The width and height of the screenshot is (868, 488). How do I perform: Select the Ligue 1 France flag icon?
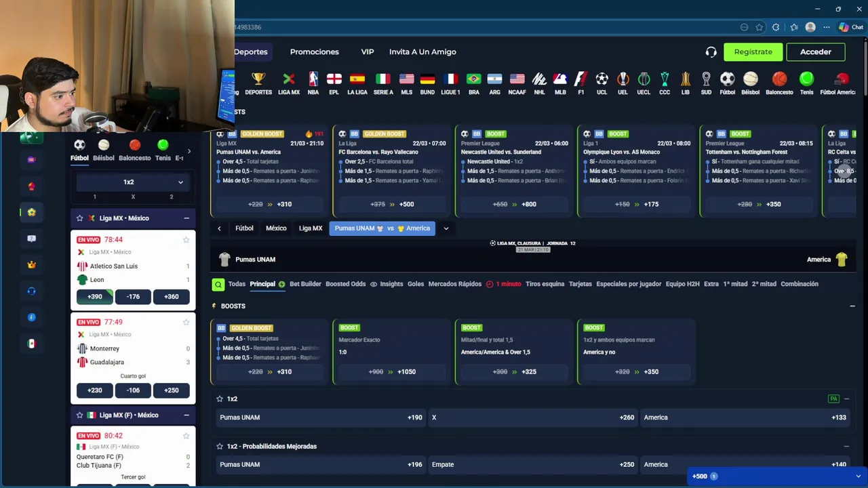click(450, 79)
